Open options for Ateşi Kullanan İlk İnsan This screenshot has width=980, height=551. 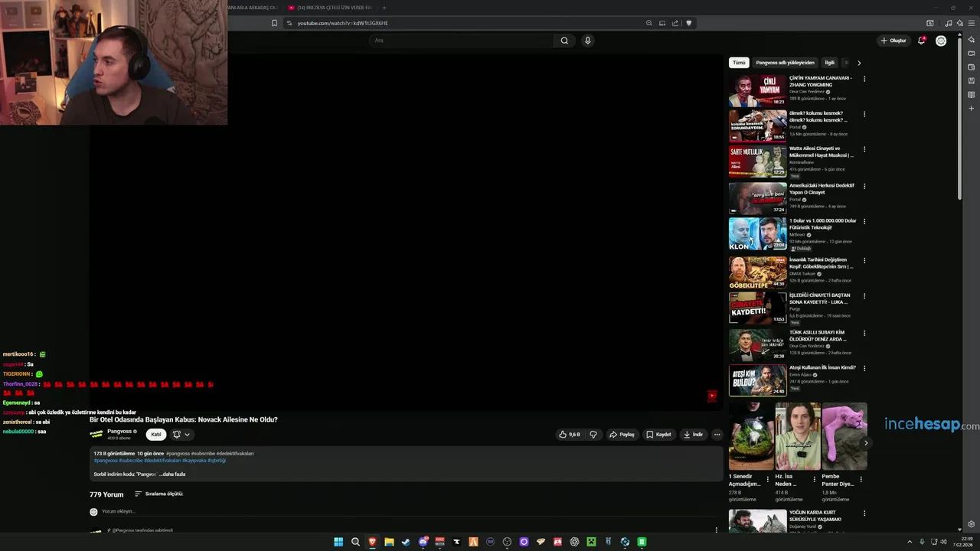pos(864,368)
